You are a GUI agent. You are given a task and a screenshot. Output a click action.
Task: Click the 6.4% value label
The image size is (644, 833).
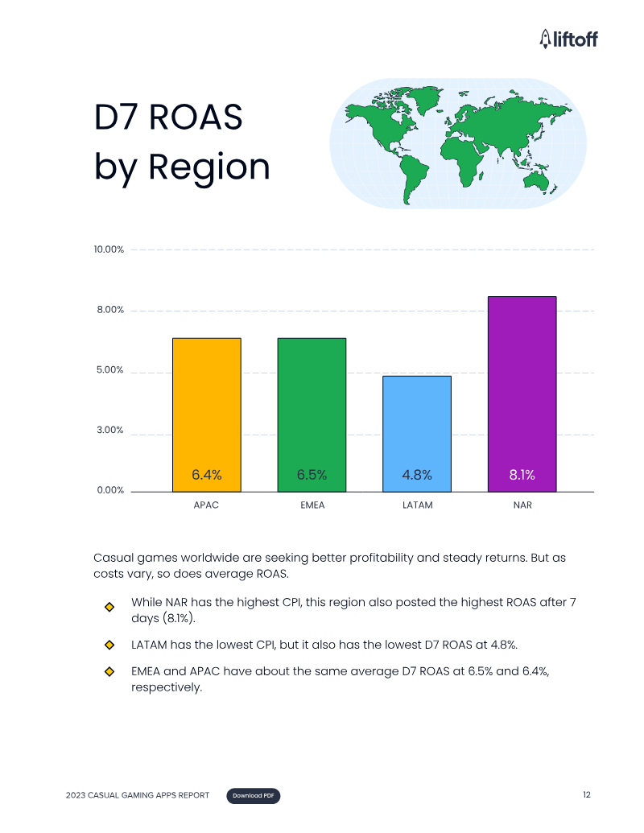[207, 474]
